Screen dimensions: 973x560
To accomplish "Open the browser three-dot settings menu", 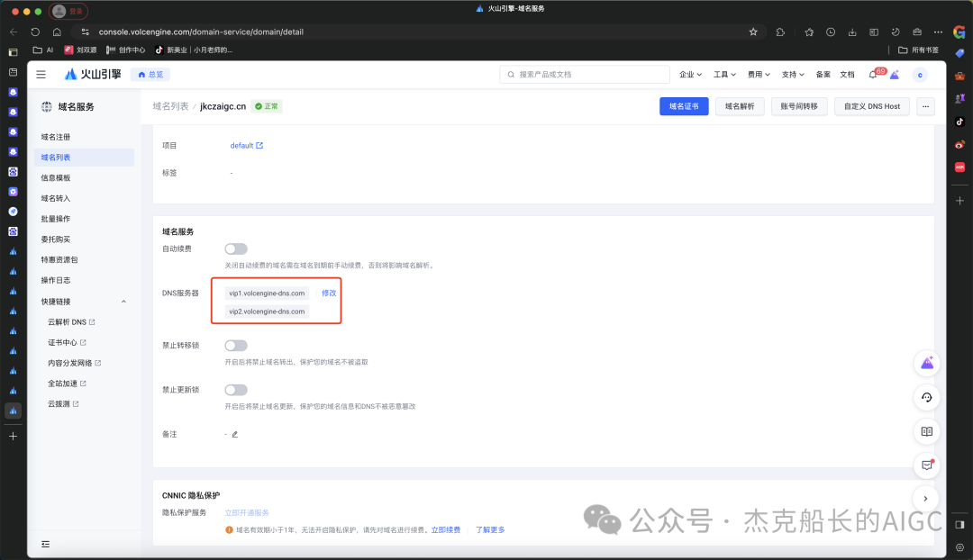I will tap(938, 32).
